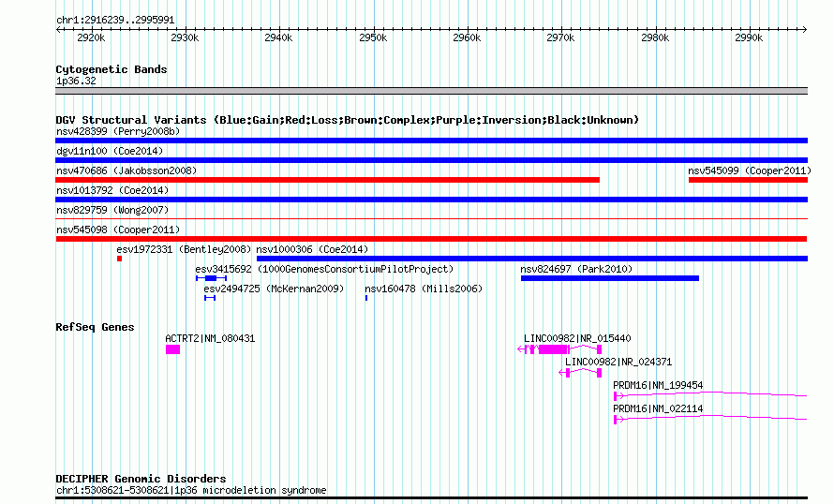This screenshot has height=504, width=834.
Task: Select the nsv428399 (Perry2008b) gain bar
Action: 431,141
